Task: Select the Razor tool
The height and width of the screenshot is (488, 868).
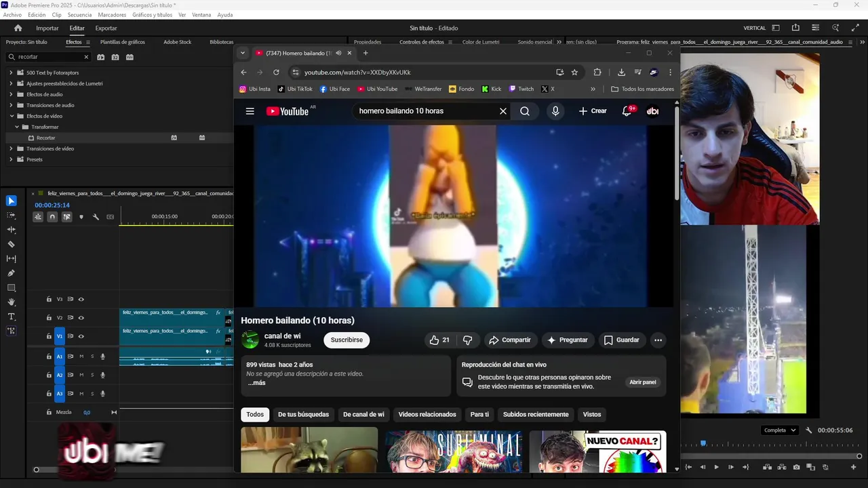Action: tap(11, 244)
